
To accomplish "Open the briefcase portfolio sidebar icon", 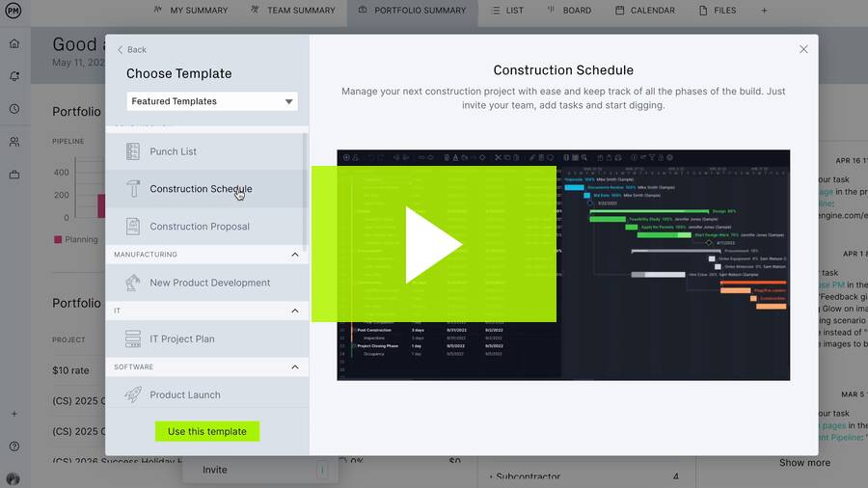I will click(14, 175).
